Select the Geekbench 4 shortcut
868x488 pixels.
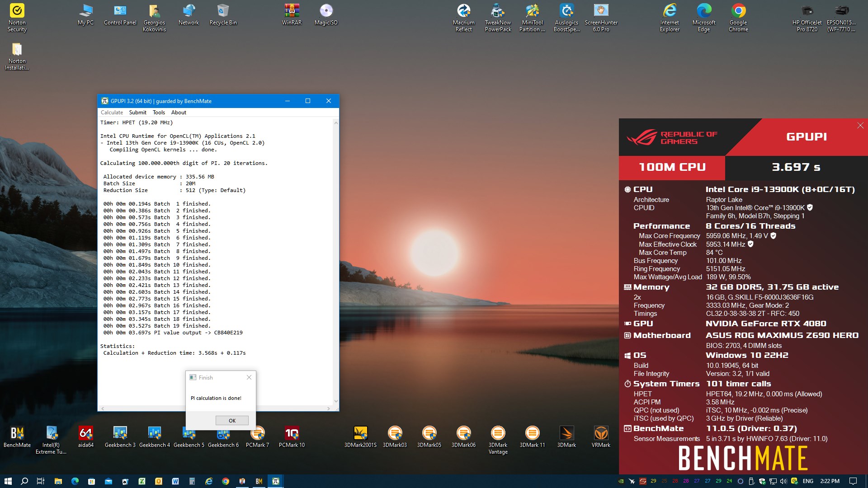[154, 437]
